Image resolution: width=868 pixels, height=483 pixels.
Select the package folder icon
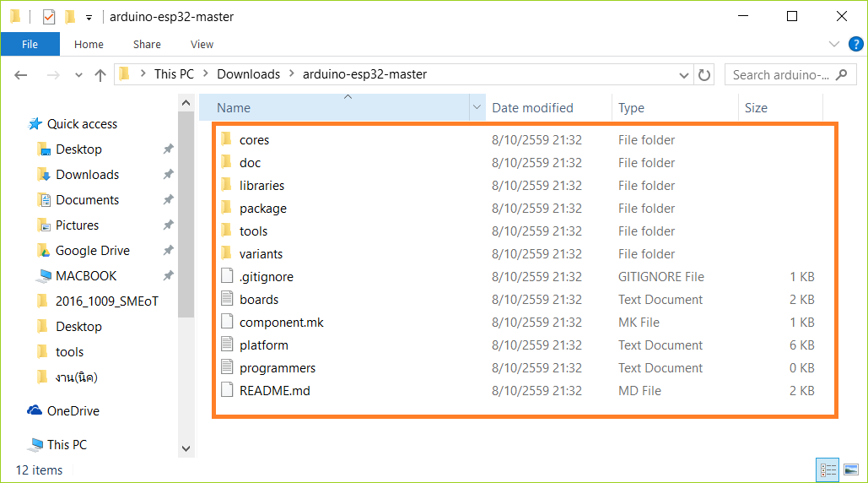coord(226,208)
